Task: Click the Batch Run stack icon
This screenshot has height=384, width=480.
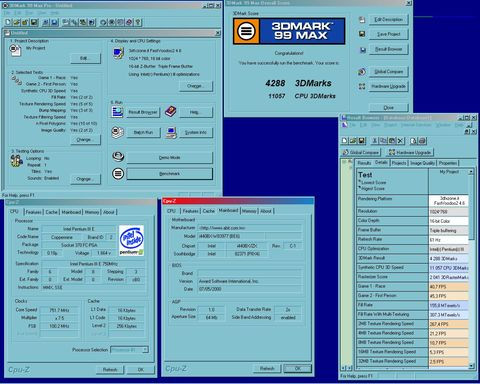Action: pos(118,132)
